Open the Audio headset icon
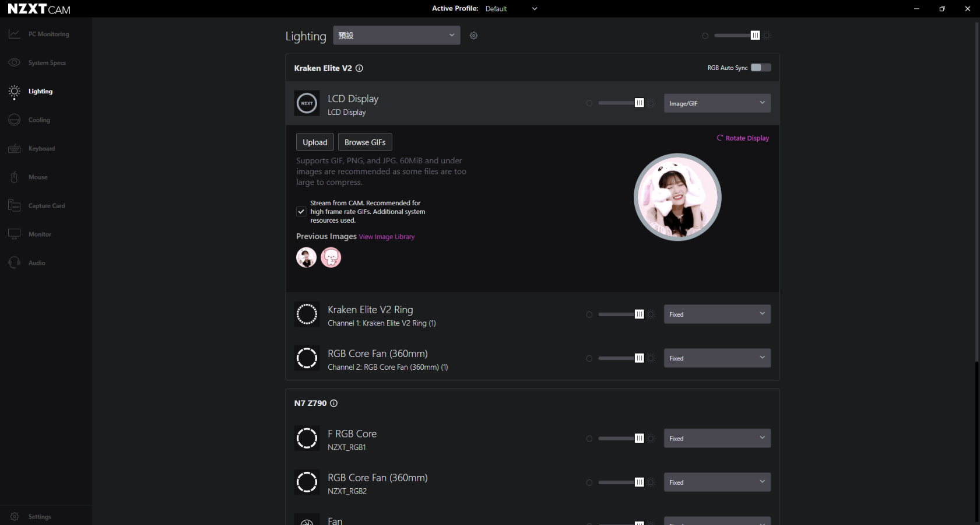980x525 pixels. coord(15,263)
